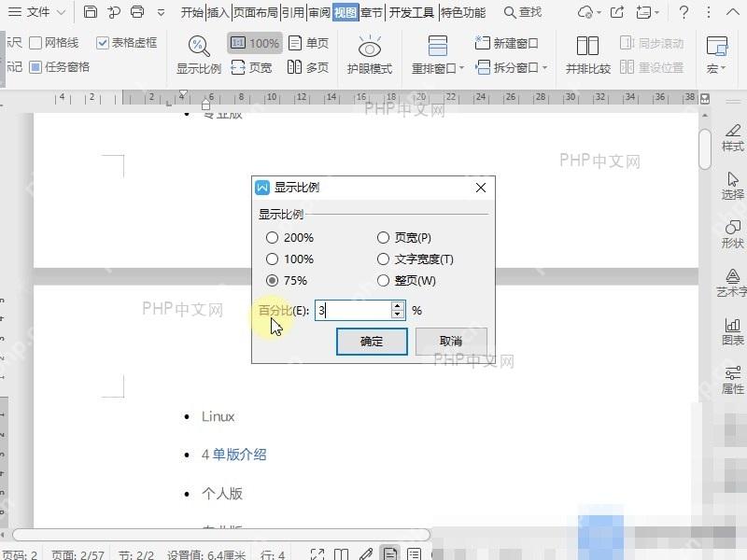Click 确定 to confirm zoom
747x560 pixels.
click(372, 341)
